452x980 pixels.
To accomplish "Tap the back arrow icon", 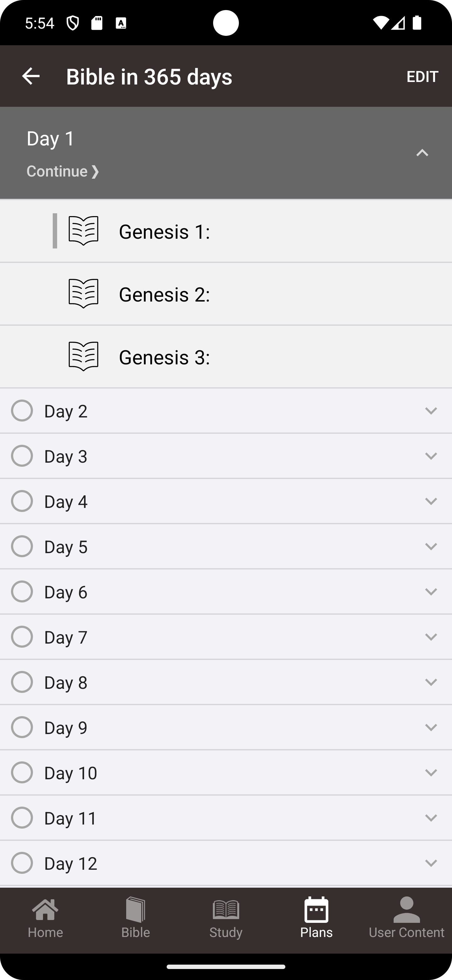I will [31, 76].
